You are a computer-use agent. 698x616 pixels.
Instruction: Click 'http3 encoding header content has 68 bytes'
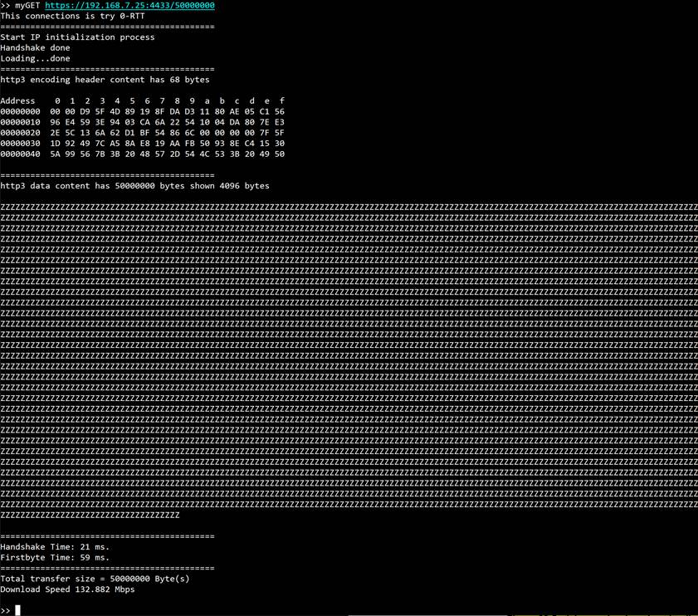pos(105,80)
